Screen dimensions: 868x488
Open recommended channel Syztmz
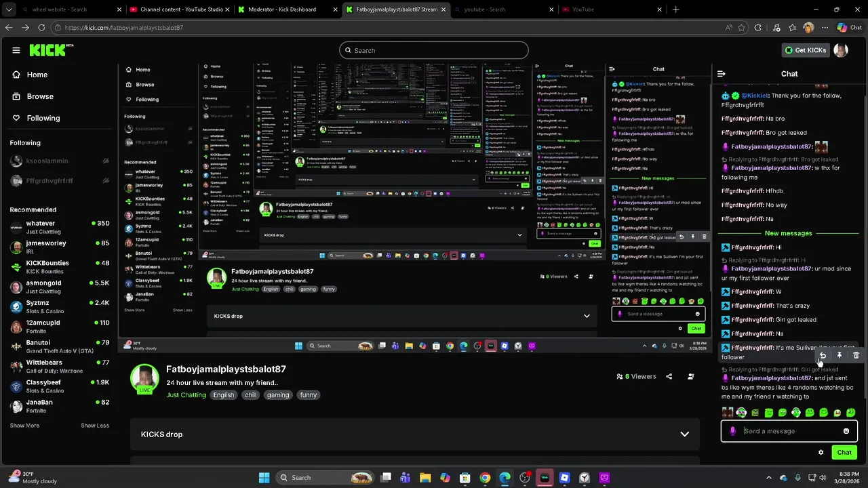click(x=60, y=306)
